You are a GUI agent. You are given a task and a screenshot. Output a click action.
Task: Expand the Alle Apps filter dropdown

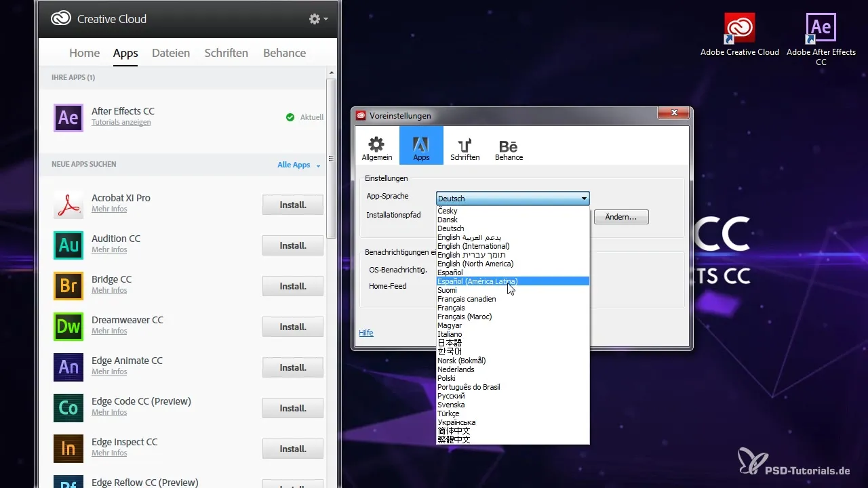point(299,165)
